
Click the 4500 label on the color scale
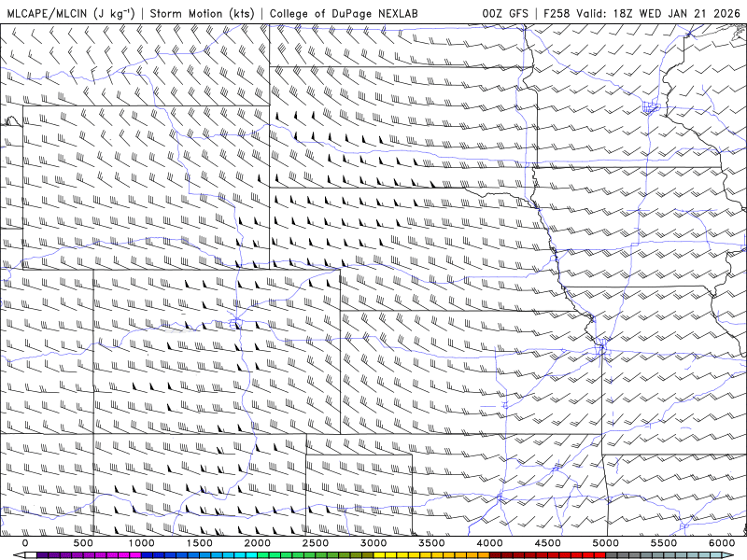pyautogui.click(x=548, y=543)
